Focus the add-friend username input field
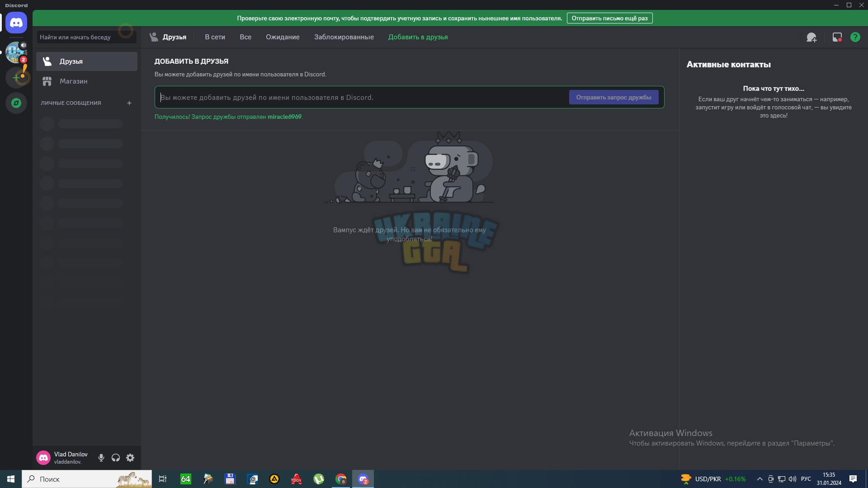868x488 pixels. pyautogui.click(x=362, y=97)
